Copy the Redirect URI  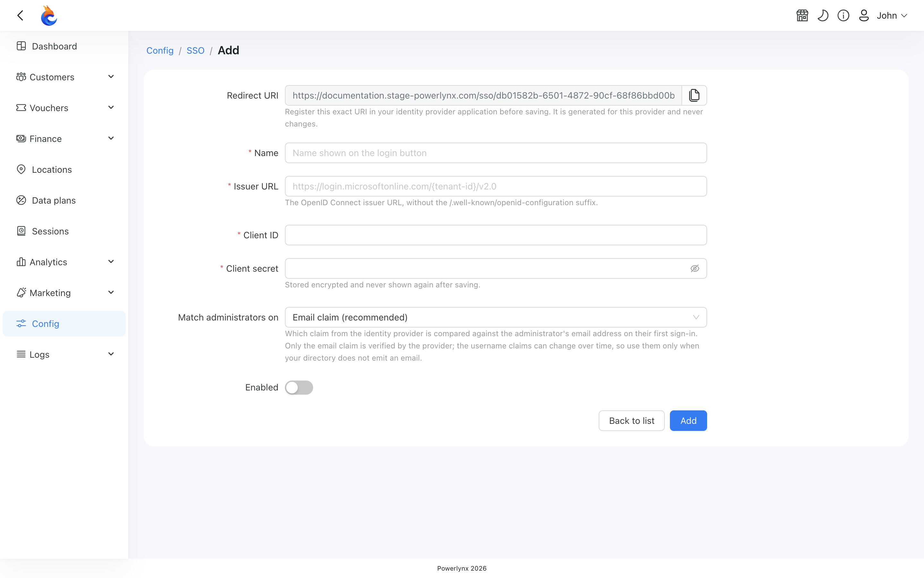tap(694, 95)
